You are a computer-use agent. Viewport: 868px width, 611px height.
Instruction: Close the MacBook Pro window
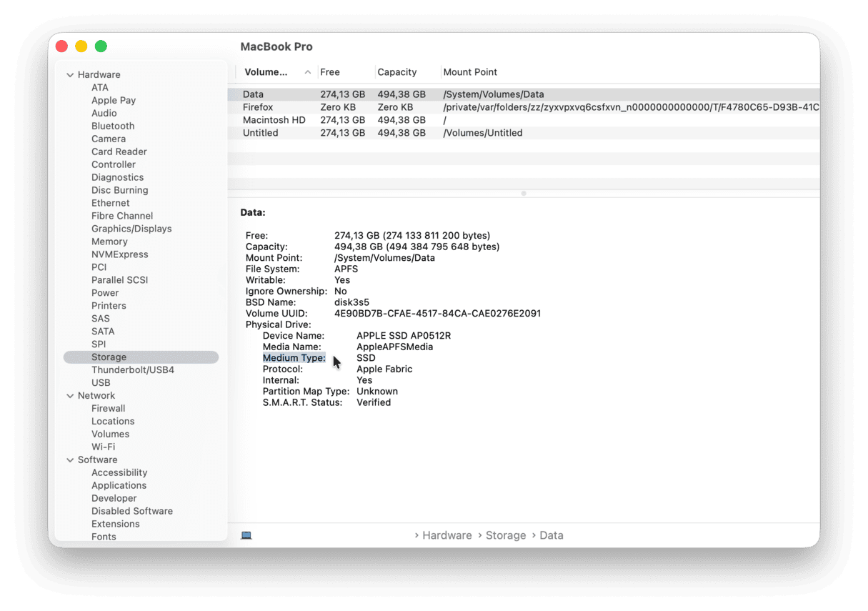coord(61,46)
